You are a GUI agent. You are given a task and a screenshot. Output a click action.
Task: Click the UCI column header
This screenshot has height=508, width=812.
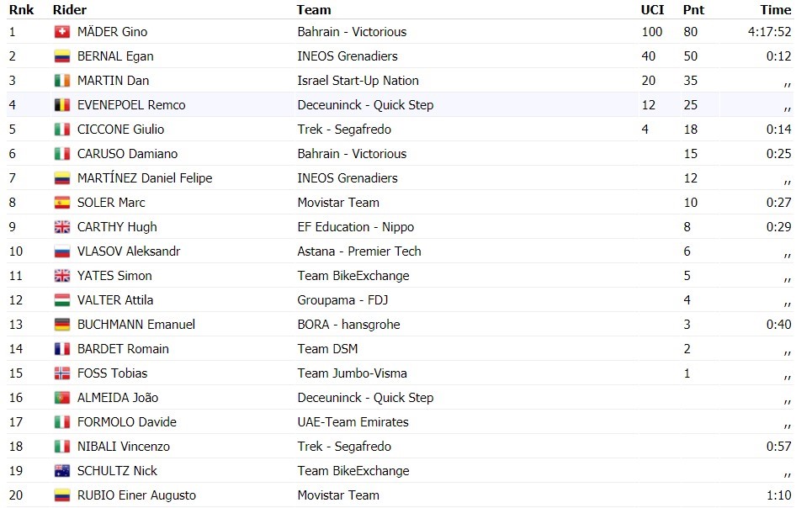click(652, 10)
